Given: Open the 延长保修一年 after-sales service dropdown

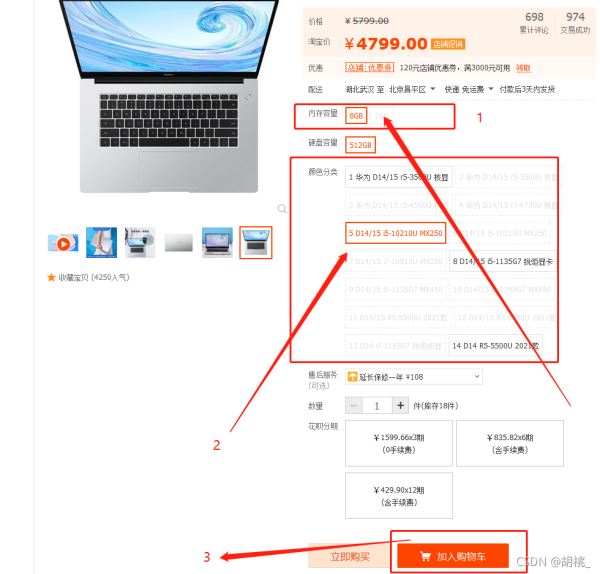Looking at the screenshot, I should click(414, 377).
